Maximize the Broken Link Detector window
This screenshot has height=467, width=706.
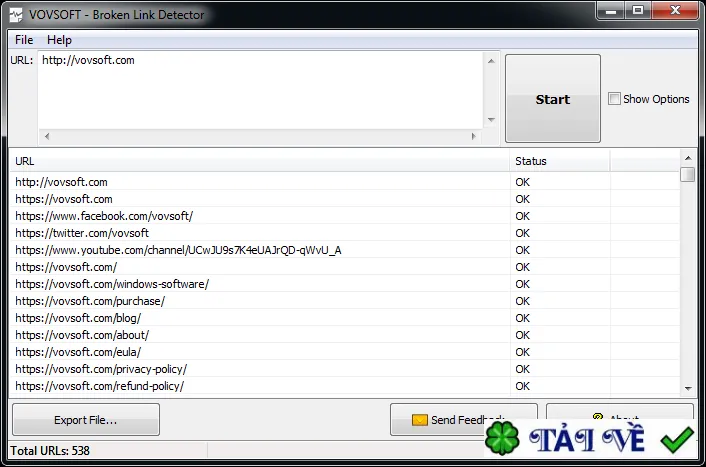click(x=638, y=10)
